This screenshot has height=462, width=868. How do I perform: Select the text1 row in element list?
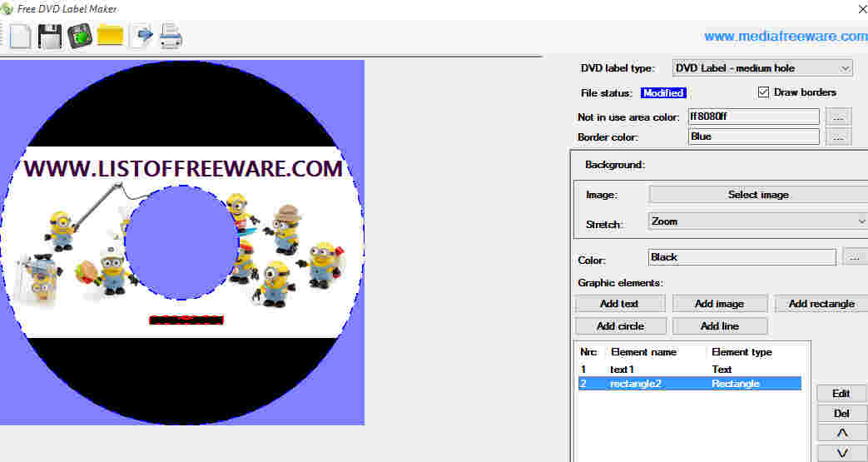pos(690,369)
